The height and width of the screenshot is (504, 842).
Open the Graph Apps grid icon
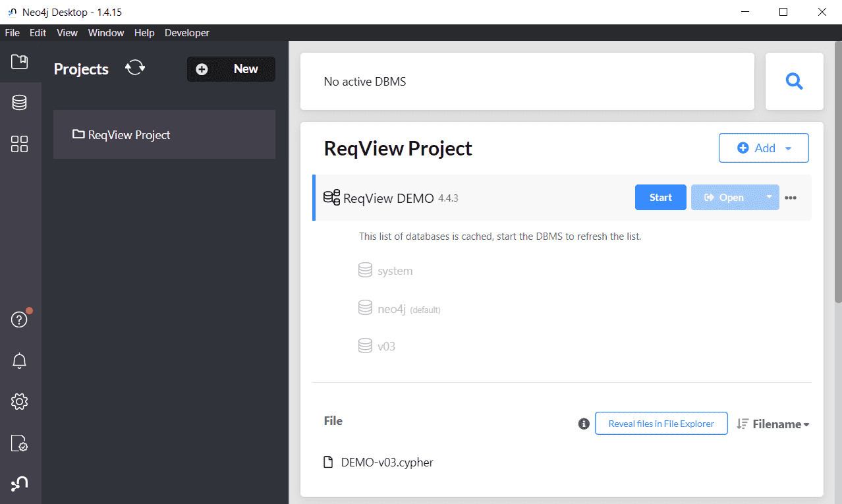point(20,144)
